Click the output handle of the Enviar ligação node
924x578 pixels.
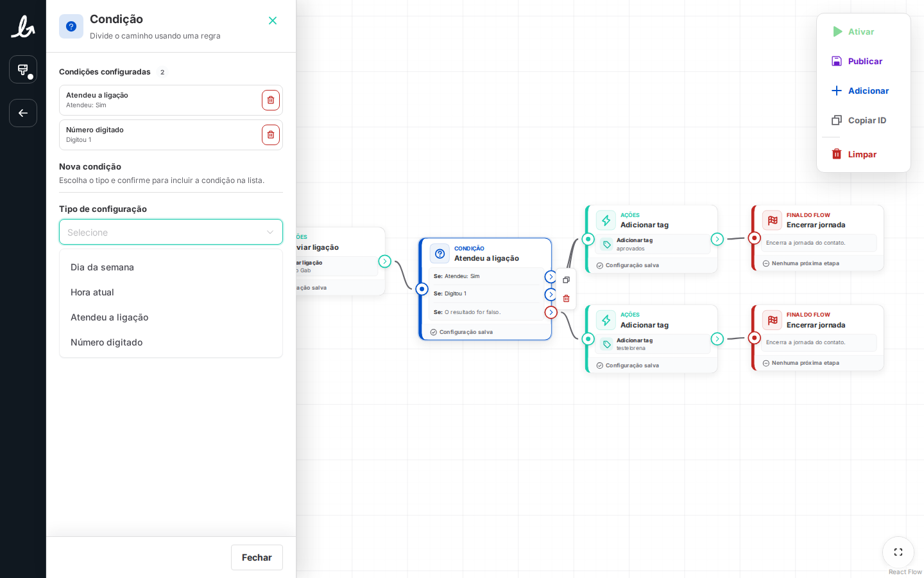384,261
